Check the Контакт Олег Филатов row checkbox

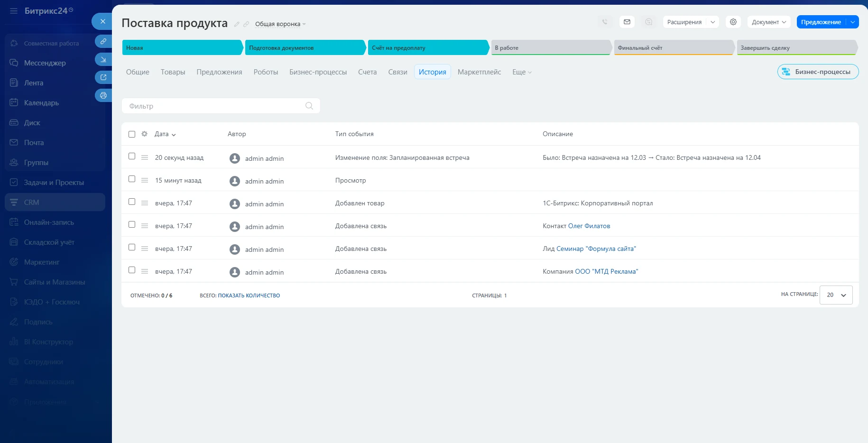point(132,224)
